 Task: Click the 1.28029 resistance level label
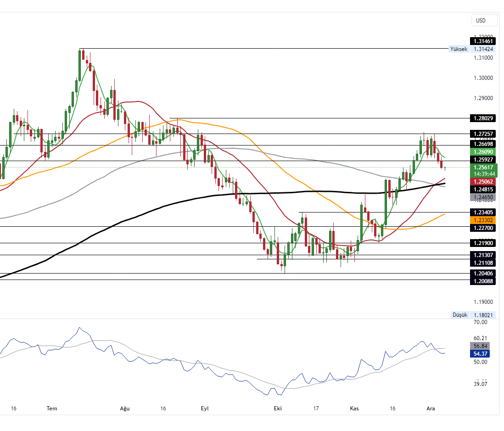[x=484, y=118]
